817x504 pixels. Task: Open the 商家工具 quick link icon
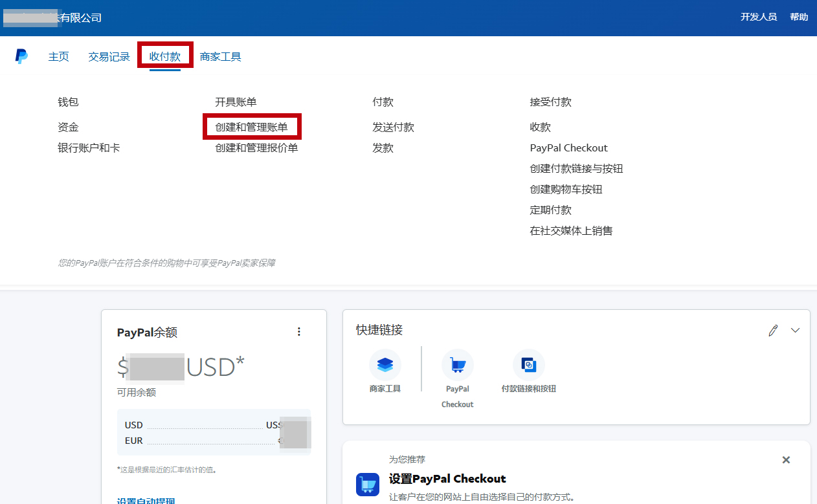[x=385, y=366]
